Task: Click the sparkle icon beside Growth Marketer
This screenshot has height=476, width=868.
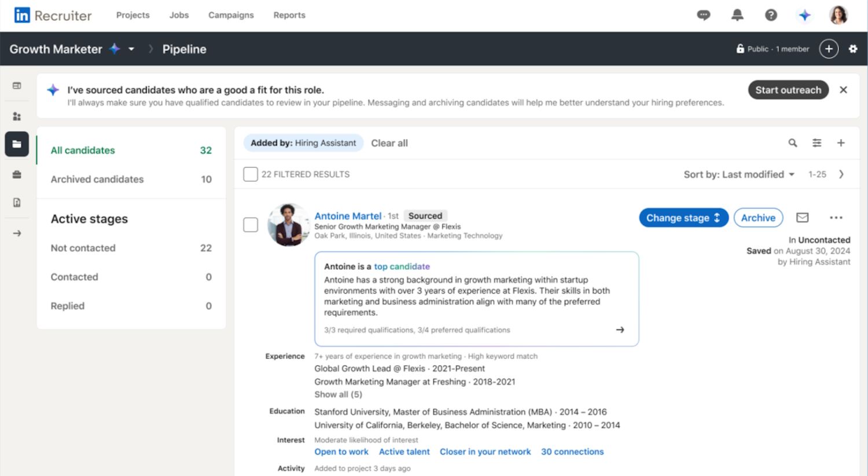Action: (115, 49)
